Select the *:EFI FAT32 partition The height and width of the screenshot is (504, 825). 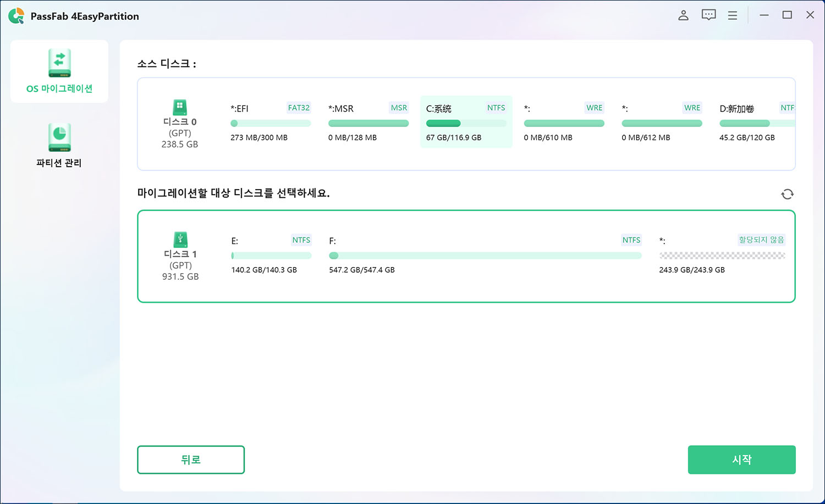pyautogui.click(x=270, y=122)
